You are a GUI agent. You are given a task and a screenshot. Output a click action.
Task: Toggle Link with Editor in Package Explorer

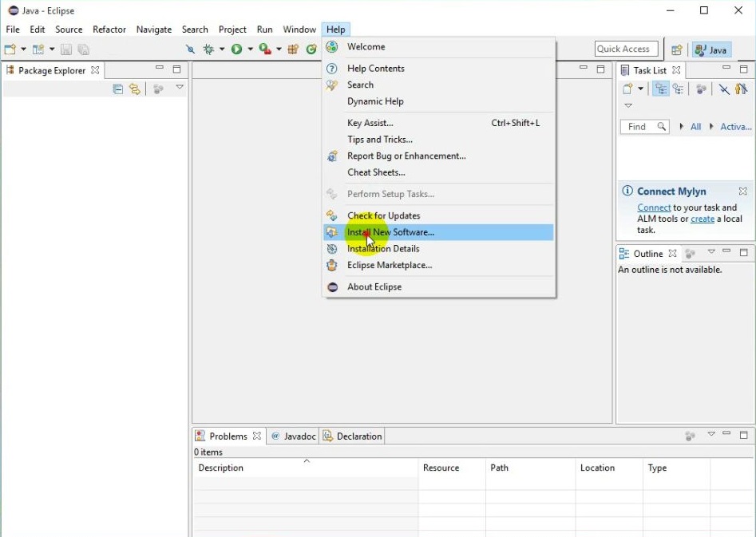pos(135,89)
